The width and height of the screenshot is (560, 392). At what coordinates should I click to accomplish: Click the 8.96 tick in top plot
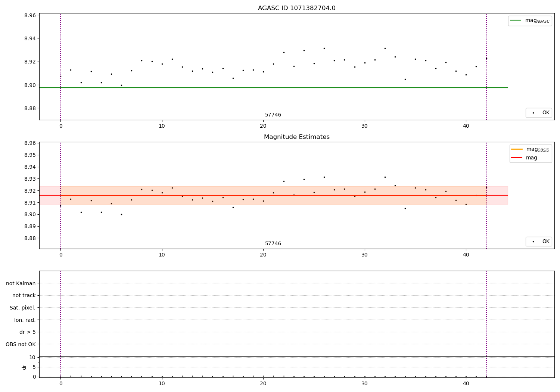click(30, 15)
